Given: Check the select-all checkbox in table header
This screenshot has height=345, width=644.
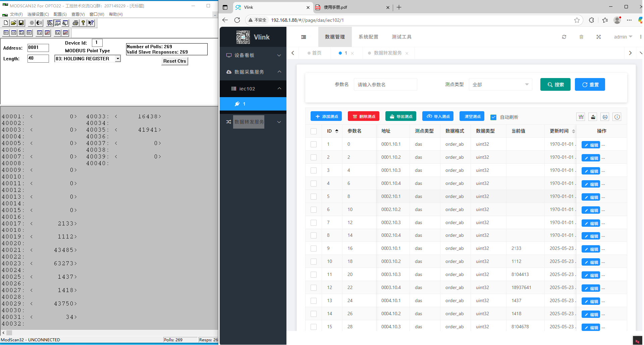Looking at the screenshot, I should [x=314, y=131].
